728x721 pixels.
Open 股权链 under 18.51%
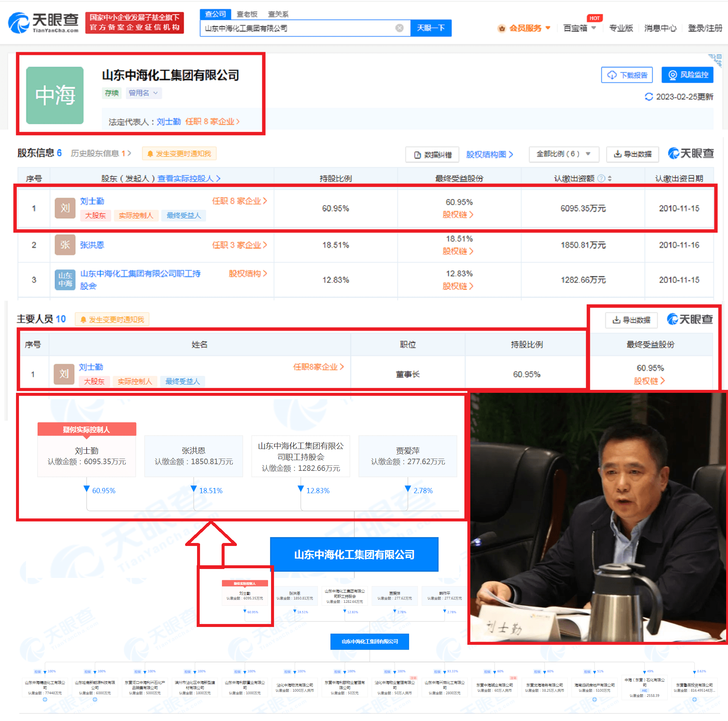pyautogui.click(x=458, y=251)
